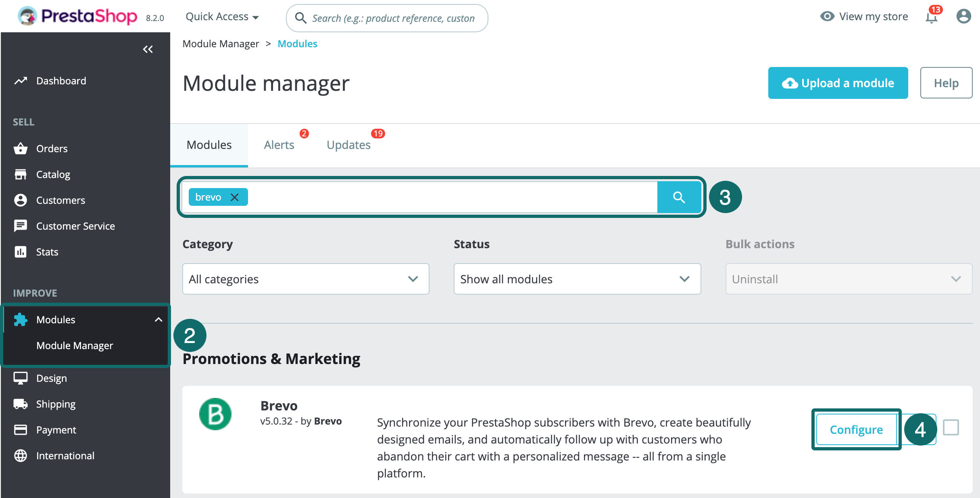This screenshot has height=498, width=980.
Task: Switch to the Alerts tab
Action: coord(279,144)
